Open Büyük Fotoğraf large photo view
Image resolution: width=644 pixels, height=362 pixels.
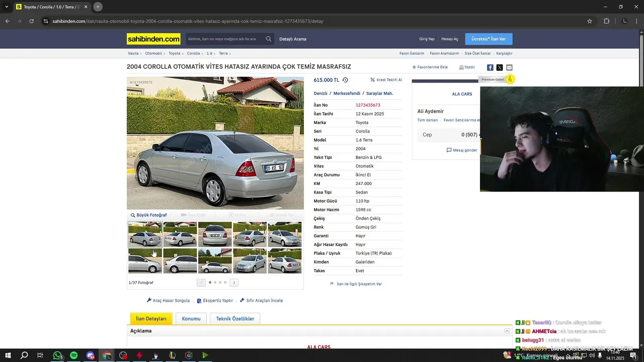148,215
